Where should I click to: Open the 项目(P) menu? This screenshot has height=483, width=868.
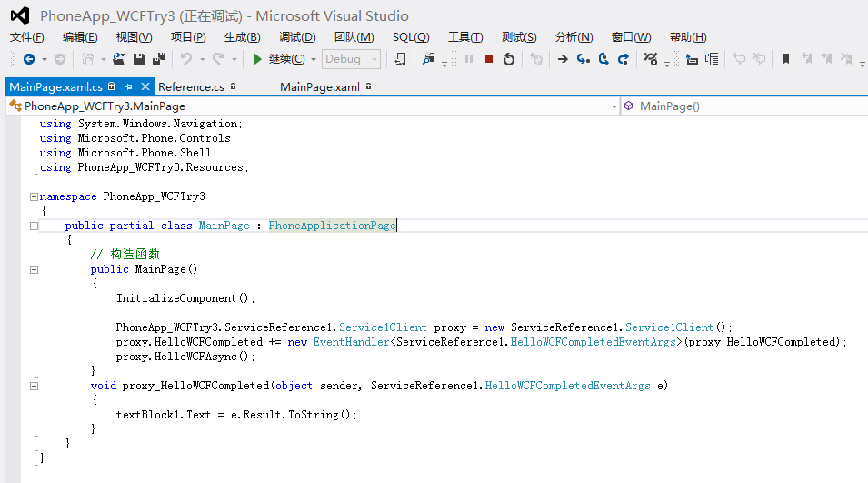(188, 37)
